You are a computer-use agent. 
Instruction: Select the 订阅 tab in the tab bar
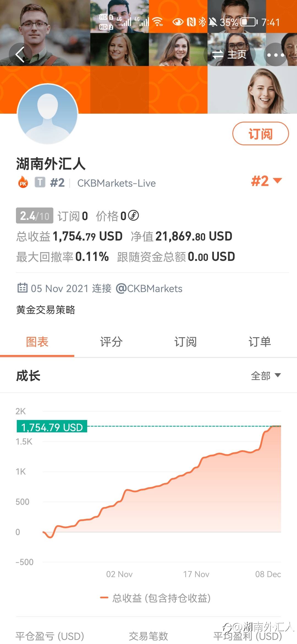(186, 342)
